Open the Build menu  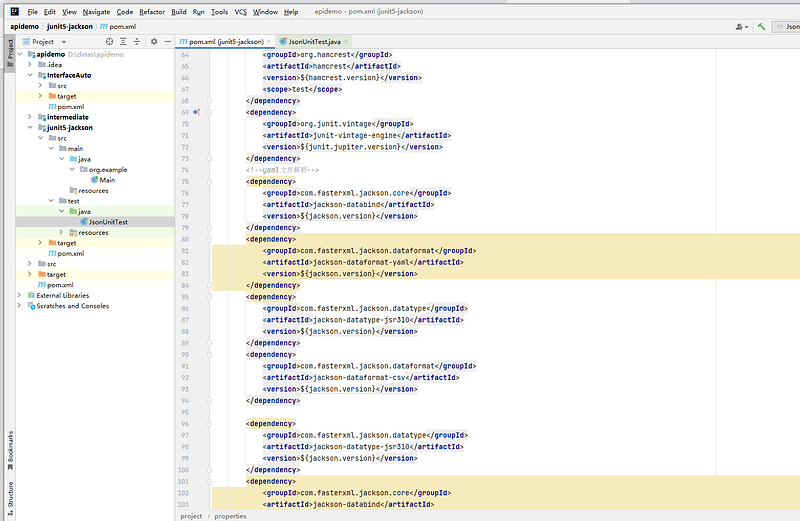point(179,12)
